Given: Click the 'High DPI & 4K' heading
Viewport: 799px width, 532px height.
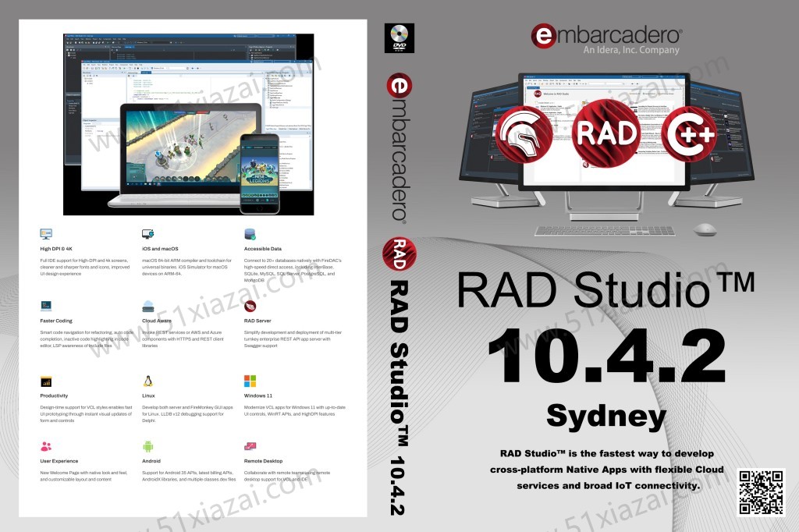Looking at the screenshot, I should (x=56, y=249).
